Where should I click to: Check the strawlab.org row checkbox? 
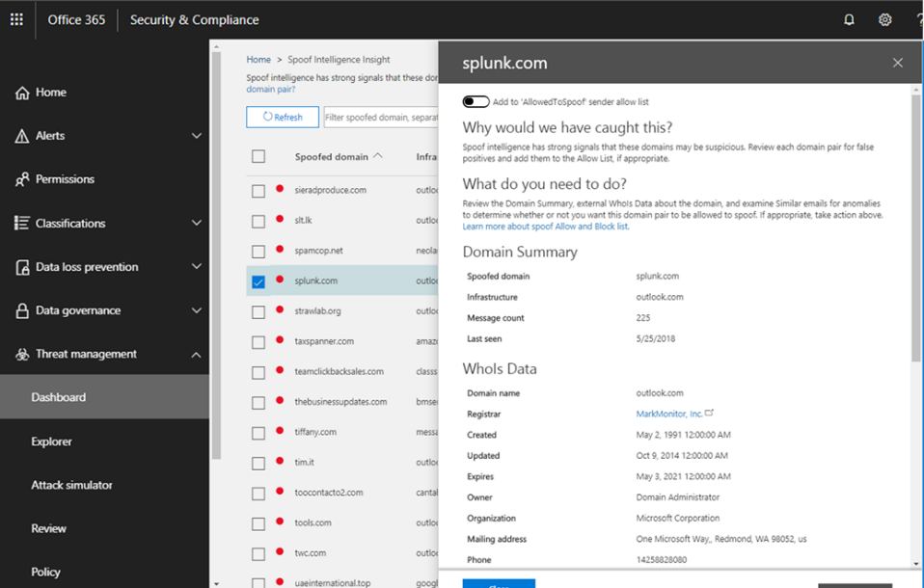click(x=258, y=311)
